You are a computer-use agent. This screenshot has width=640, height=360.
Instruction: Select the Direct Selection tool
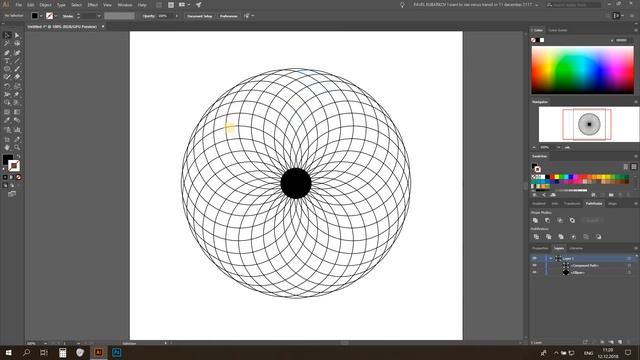pos(17,35)
